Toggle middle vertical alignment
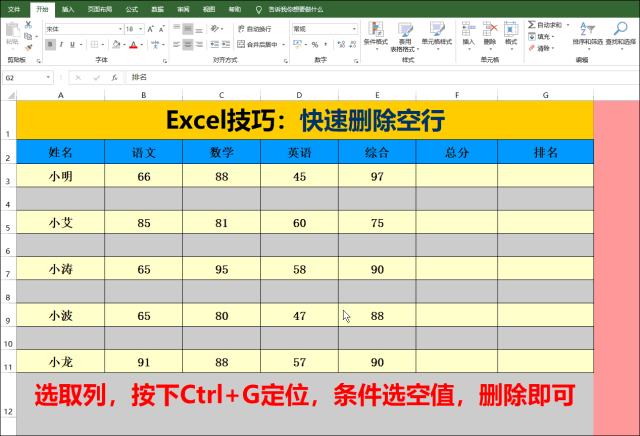 pos(188,29)
